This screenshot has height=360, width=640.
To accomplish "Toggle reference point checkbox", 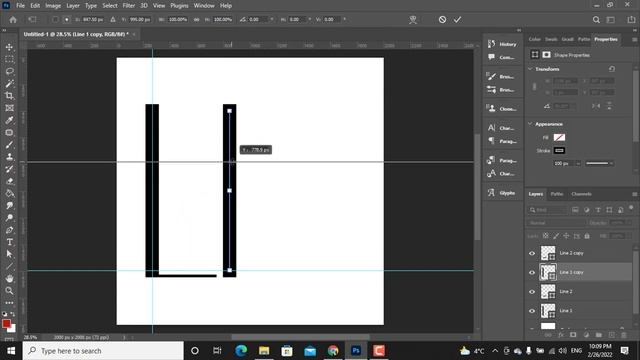I will click(55, 20).
